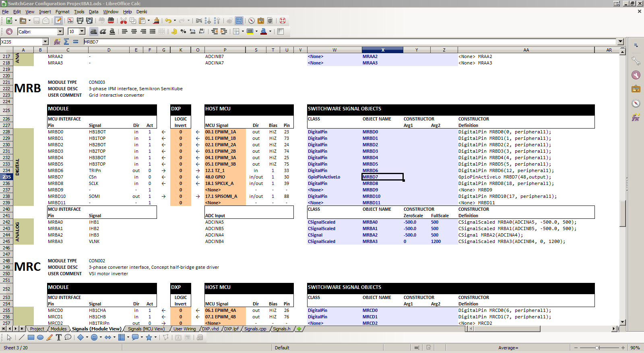Screen dimensions: 644x353
Task: Open the Navigator compass icon in toolbar
Action: pyautogui.click(x=252, y=21)
